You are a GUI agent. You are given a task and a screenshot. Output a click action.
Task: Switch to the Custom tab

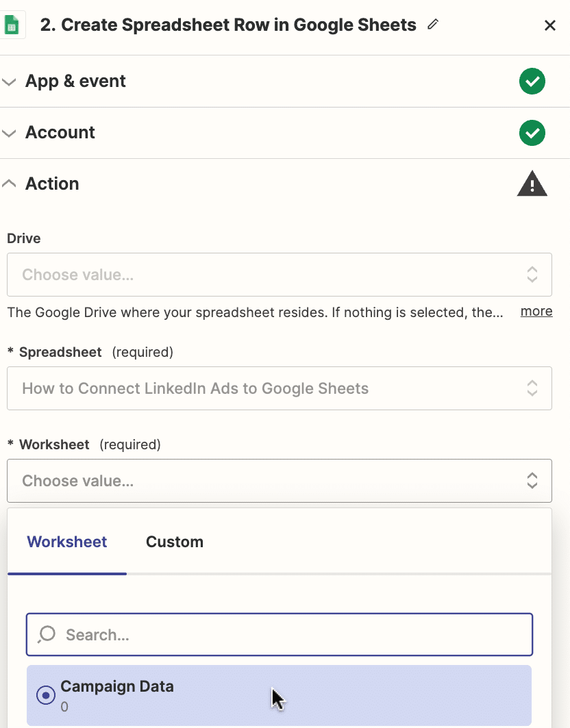(175, 542)
